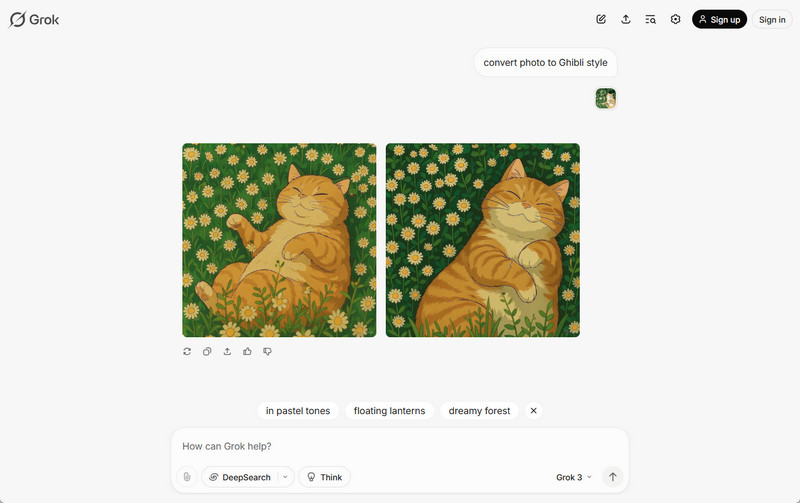This screenshot has height=503, width=800.
Task: Regenerate the image response
Action: [x=187, y=351]
